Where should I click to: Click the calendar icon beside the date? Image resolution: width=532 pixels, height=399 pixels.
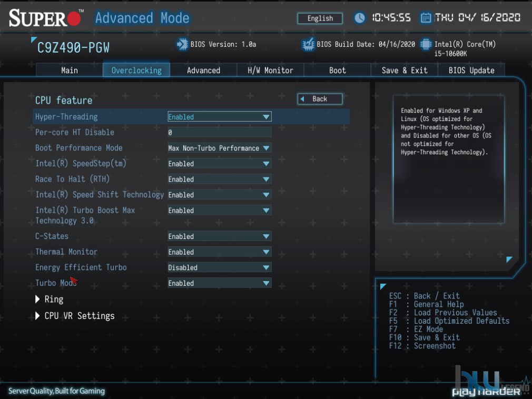(426, 17)
